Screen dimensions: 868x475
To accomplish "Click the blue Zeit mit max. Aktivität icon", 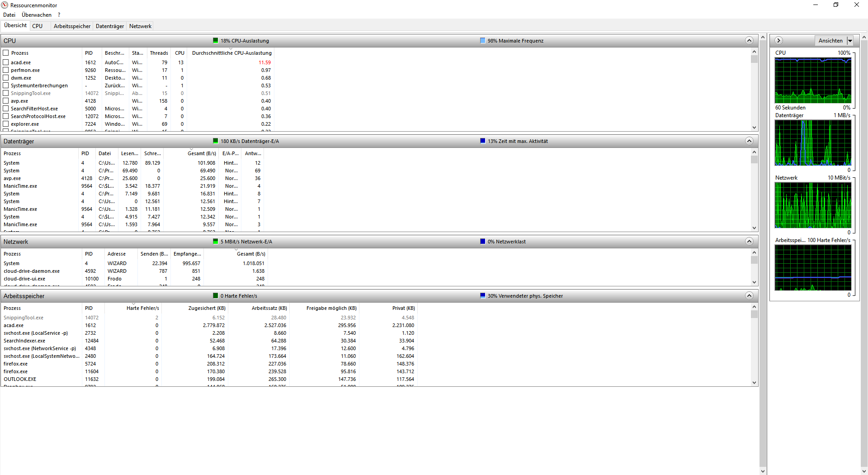I will [483, 141].
